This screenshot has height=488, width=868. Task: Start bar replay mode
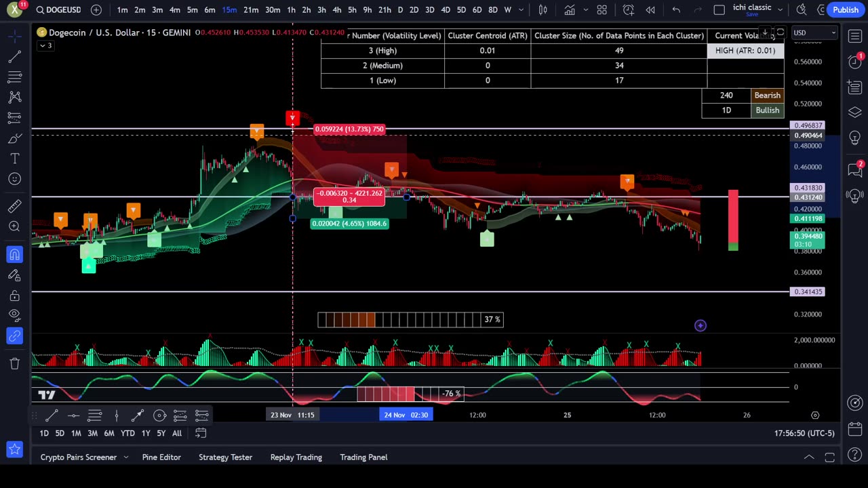pyautogui.click(x=650, y=9)
